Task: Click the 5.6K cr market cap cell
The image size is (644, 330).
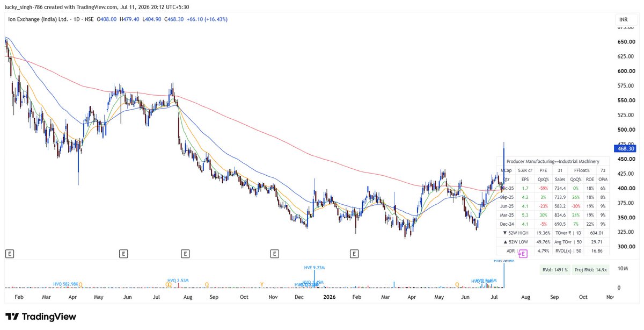Action: 525,170
